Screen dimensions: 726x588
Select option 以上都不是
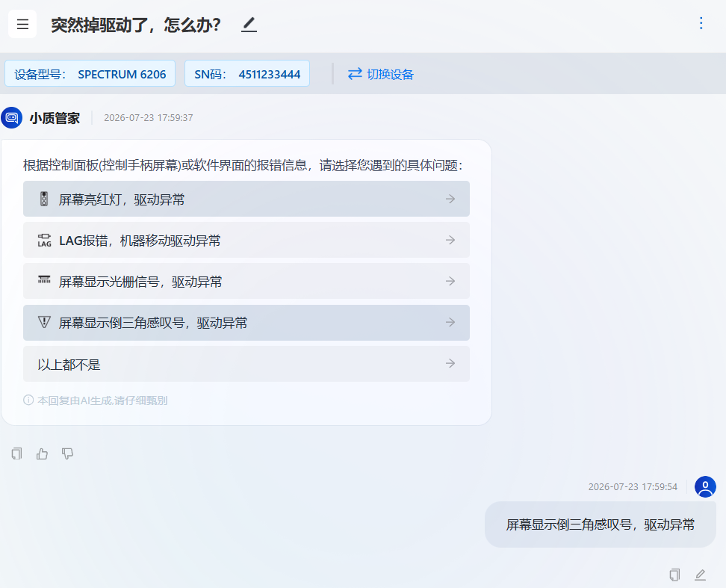(x=246, y=364)
